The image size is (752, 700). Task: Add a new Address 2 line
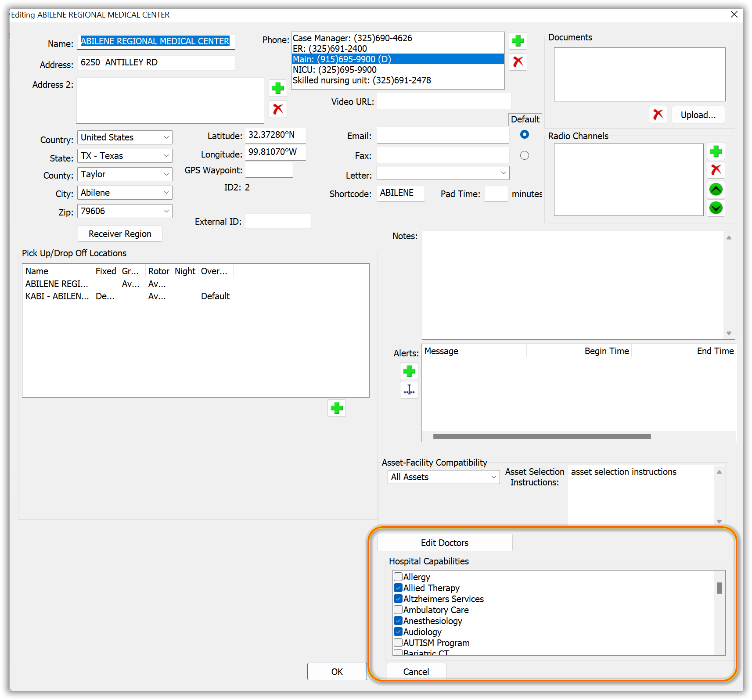(278, 88)
